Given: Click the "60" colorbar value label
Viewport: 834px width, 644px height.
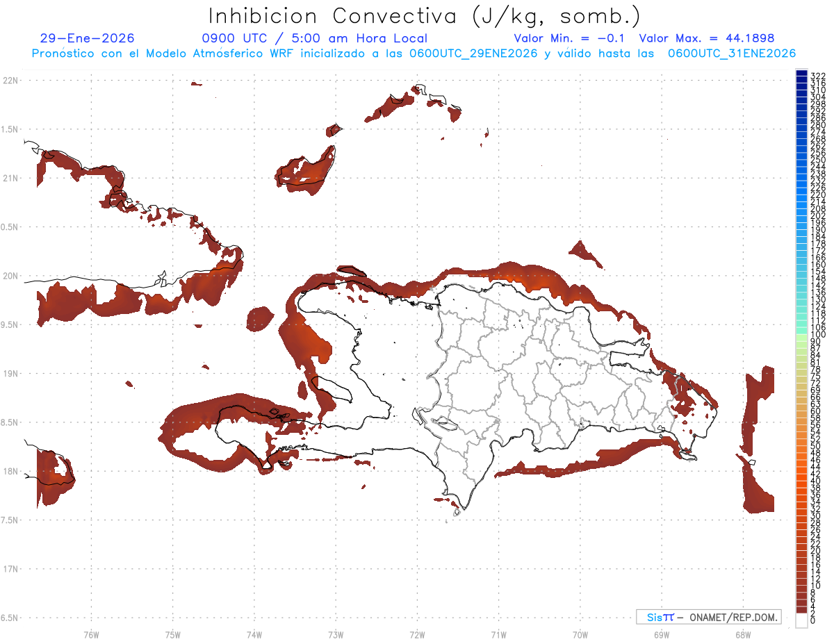Looking at the screenshot, I should point(816,411).
